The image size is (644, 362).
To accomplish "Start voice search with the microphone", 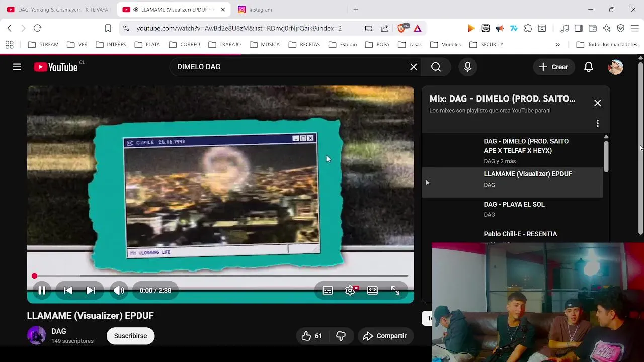I will pos(468,67).
